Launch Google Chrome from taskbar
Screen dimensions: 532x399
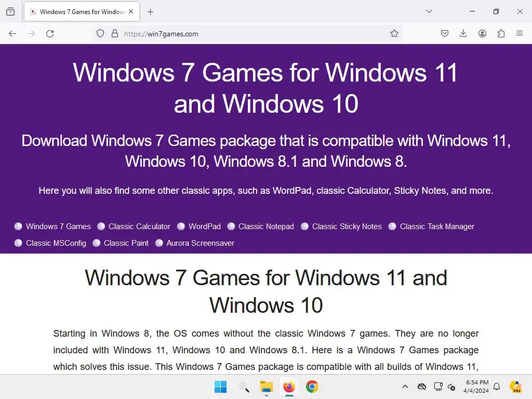[x=312, y=387]
